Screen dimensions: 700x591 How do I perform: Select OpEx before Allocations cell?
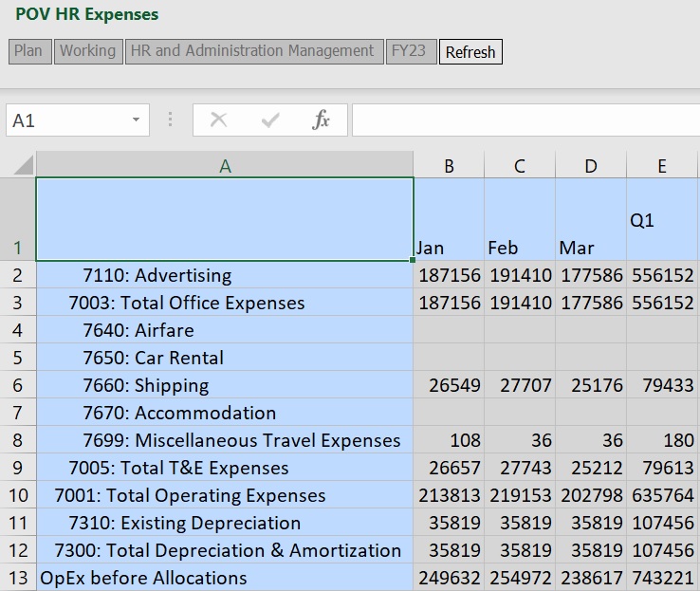click(142, 578)
